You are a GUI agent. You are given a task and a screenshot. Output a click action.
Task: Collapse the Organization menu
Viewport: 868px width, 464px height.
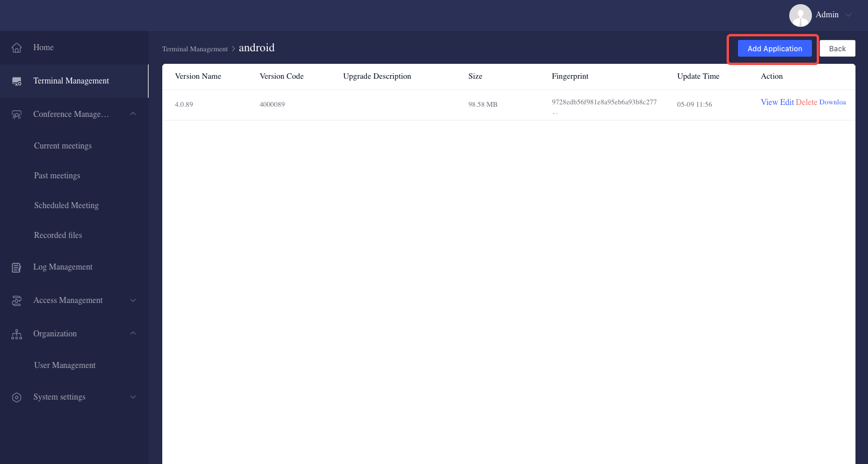coord(132,333)
